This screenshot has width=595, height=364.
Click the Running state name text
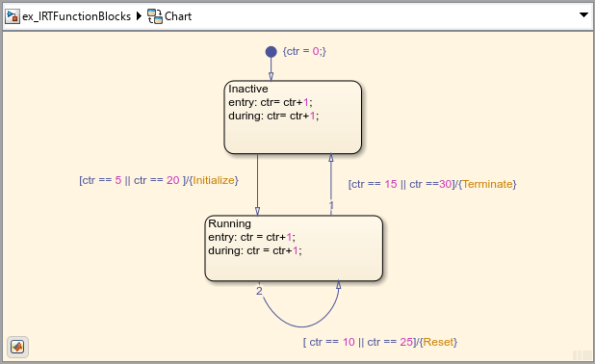pos(229,223)
